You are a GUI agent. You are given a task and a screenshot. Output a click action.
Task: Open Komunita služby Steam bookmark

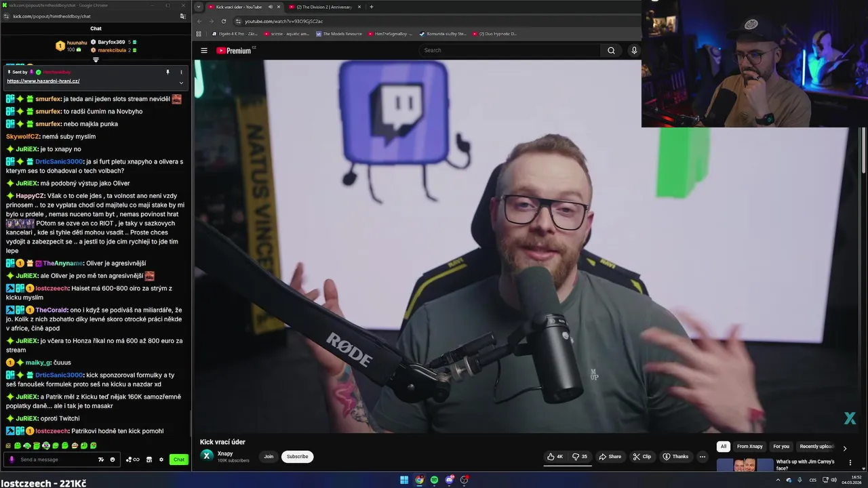pyautogui.click(x=443, y=33)
